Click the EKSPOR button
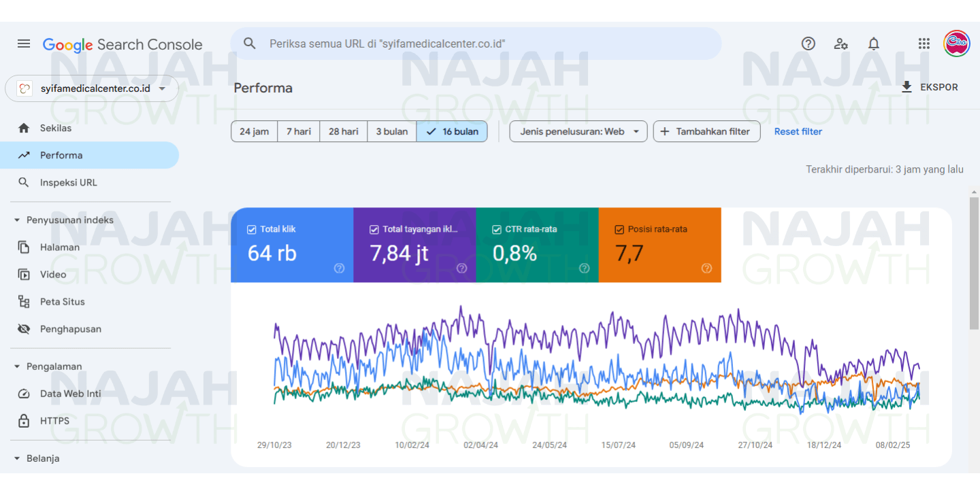980x495 pixels. tap(930, 87)
